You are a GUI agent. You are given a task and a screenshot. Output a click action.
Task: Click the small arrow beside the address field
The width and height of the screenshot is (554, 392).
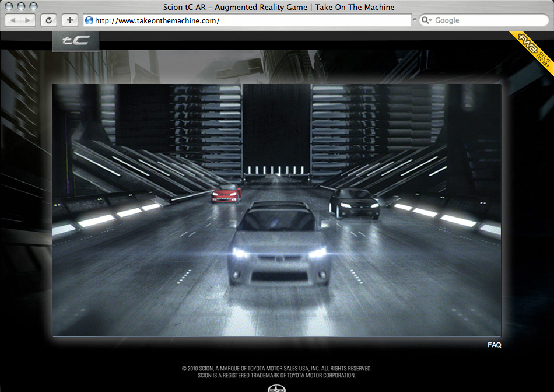click(415, 20)
